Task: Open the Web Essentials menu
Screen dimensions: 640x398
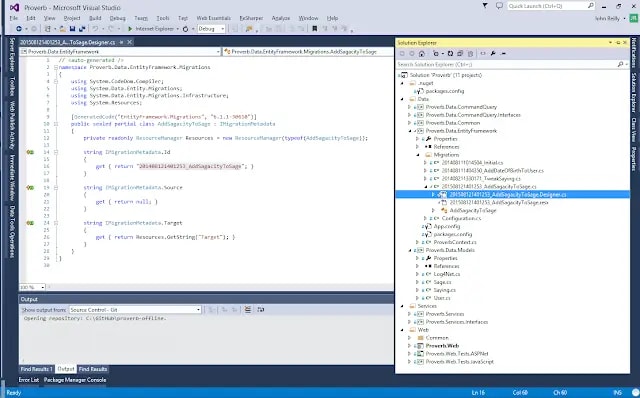Action: (x=213, y=18)
